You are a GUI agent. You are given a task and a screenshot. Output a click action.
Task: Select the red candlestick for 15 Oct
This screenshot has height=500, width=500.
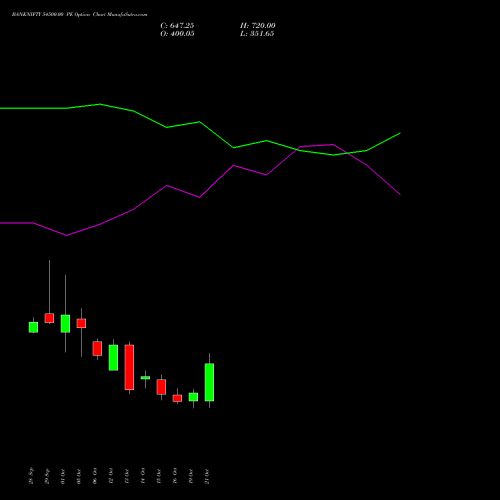161,387
